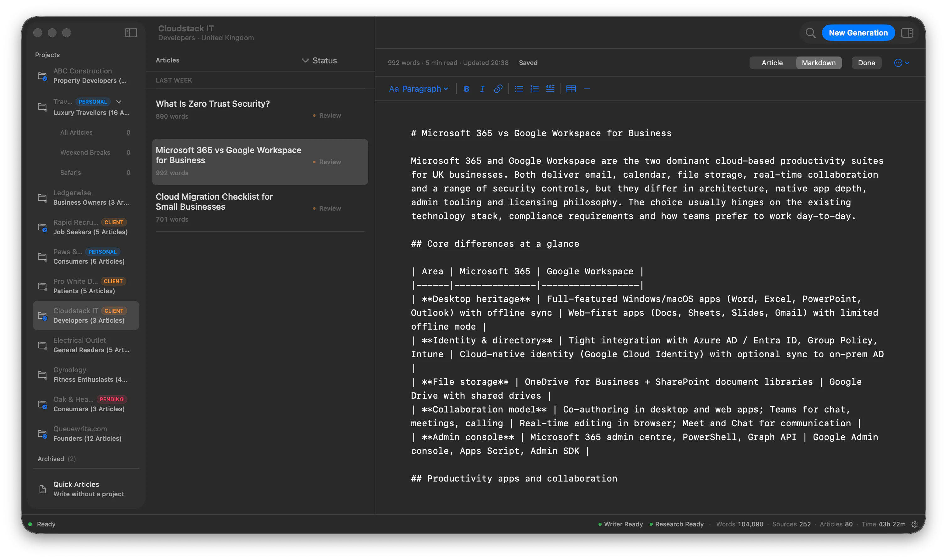The width and height of the screenshot is (947, 560).
Task: Insert a horizontal rule
Action: click(x=587, y=89)
